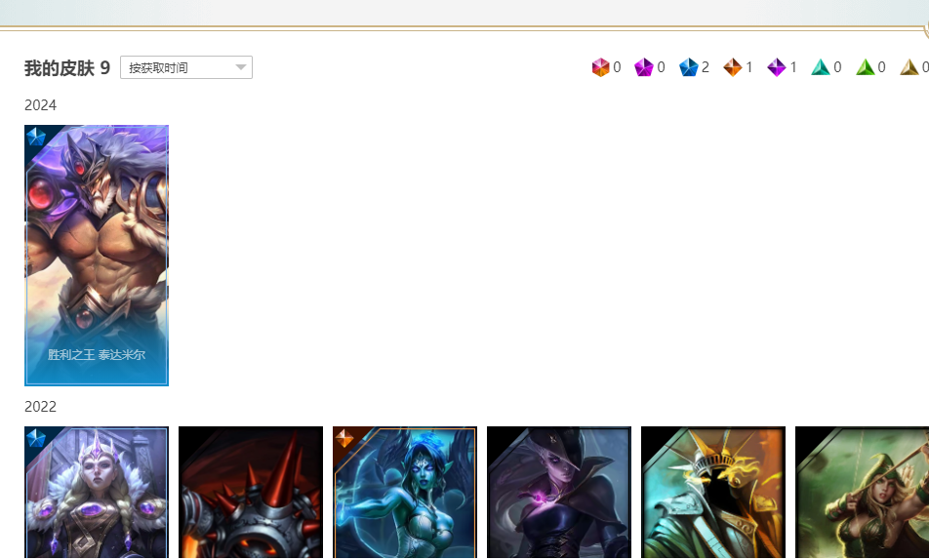The height and width of the screenshot is (560, 929).
Task: Open the 胜利之王 泰达米尔 skin card
Action: click(97, 256)
